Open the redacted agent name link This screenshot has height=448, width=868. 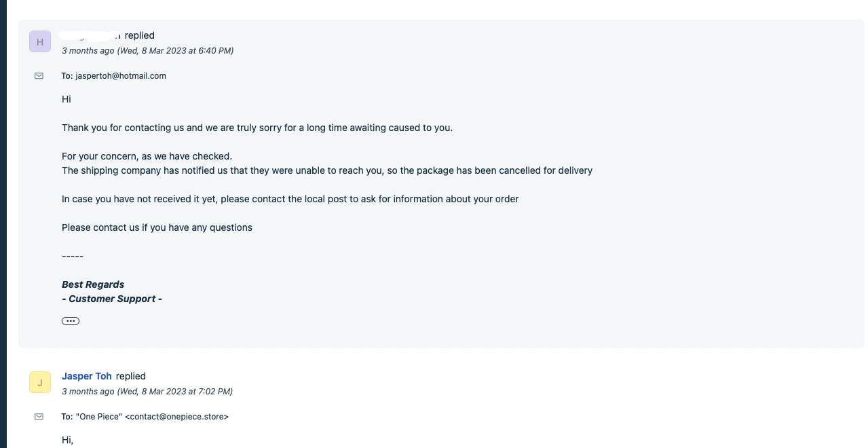(90, 35)
